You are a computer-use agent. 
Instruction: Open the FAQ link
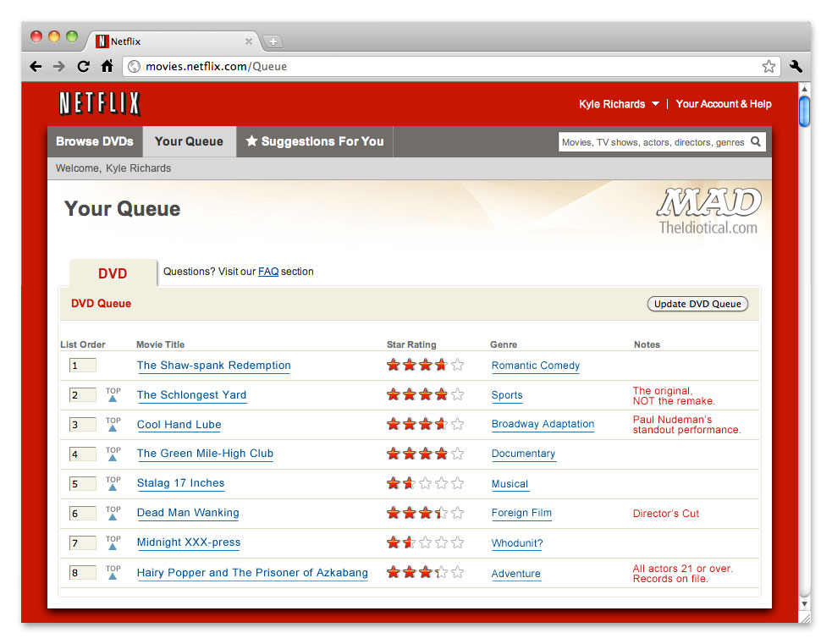268,272
